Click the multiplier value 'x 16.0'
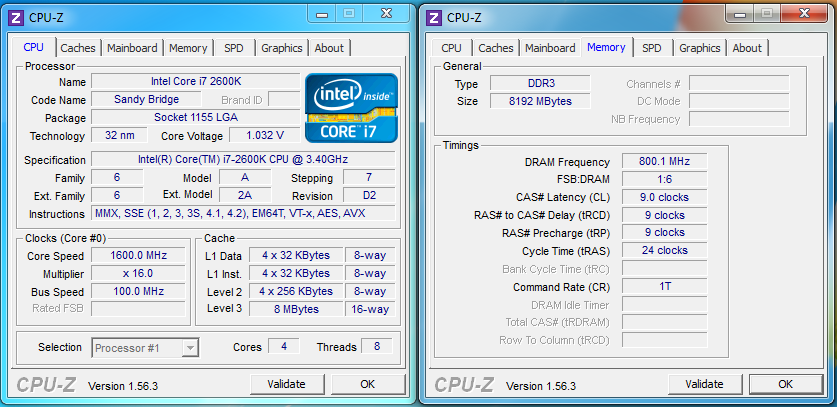Viewport: 837px width, 407px height. (138, 273)
